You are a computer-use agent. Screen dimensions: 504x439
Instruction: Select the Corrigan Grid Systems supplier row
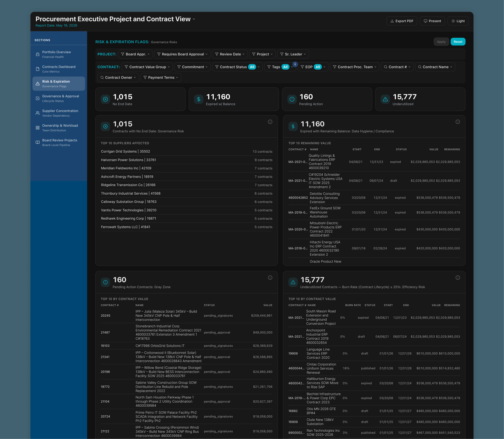[186, 151]
